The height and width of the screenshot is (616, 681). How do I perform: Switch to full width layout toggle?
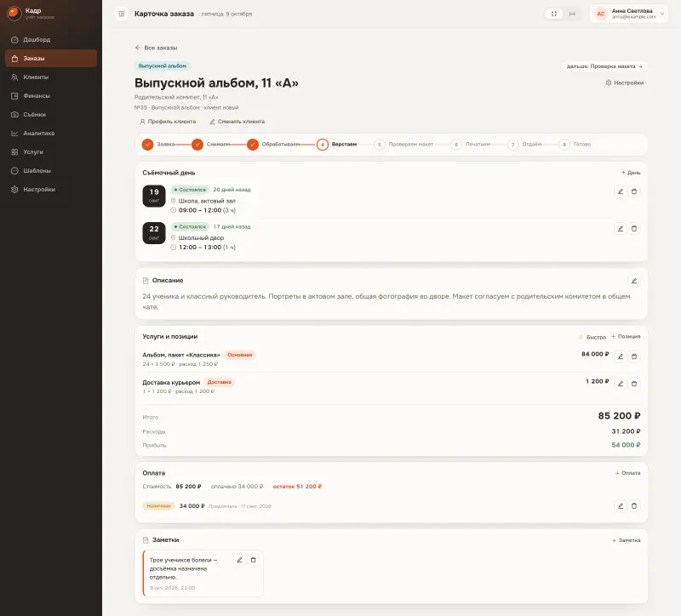click(x=572, y=14)
